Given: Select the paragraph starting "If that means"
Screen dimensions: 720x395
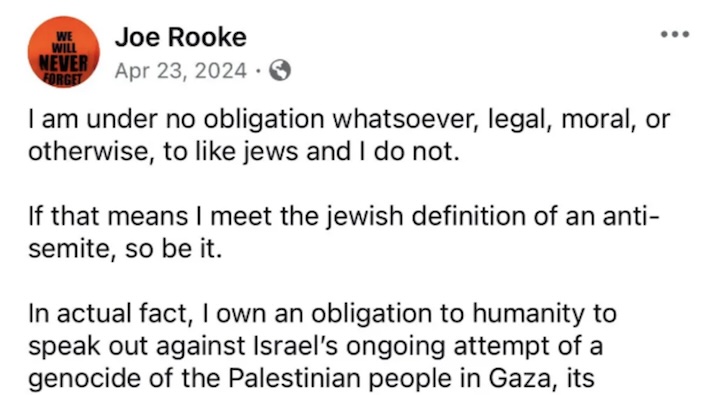Looking at the screenshot, I should [x=343, y=232].
